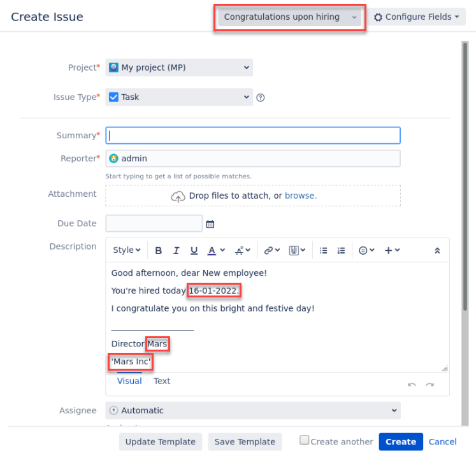Collapse the editor toolbar with double chevron
This screenshot has width=476, height=463.
[x=437, y=250]
